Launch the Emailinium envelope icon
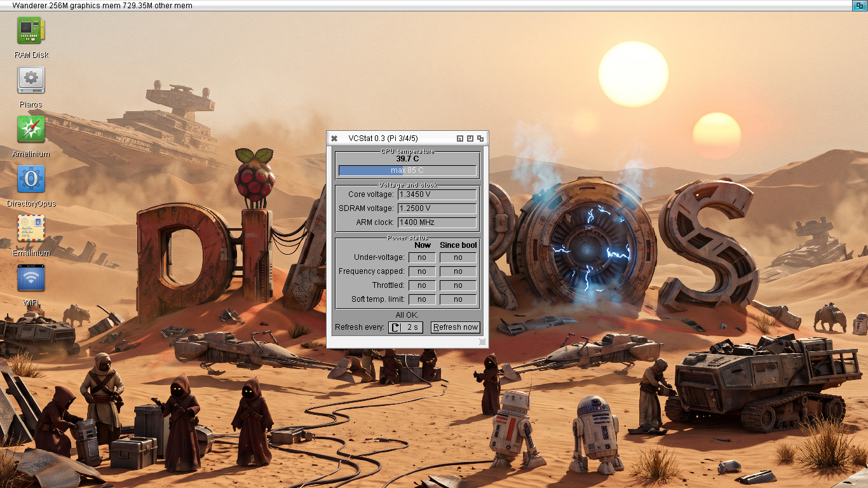 (31, 229)
